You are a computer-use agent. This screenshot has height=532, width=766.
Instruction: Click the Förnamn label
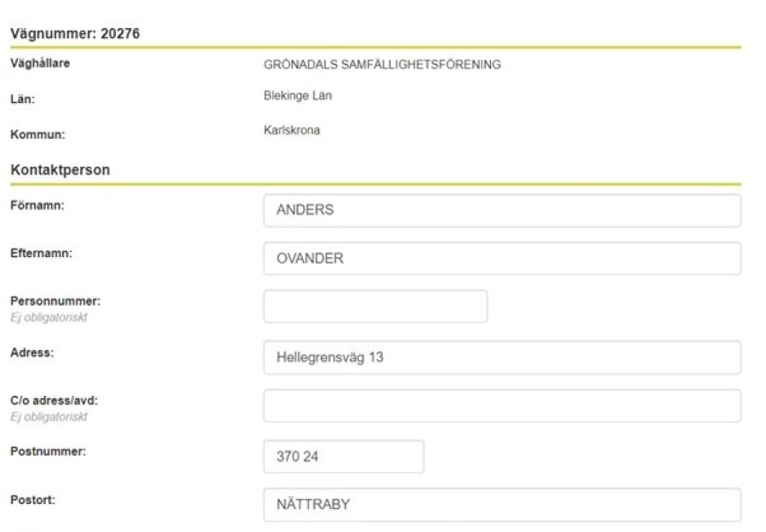pos(37,205)
